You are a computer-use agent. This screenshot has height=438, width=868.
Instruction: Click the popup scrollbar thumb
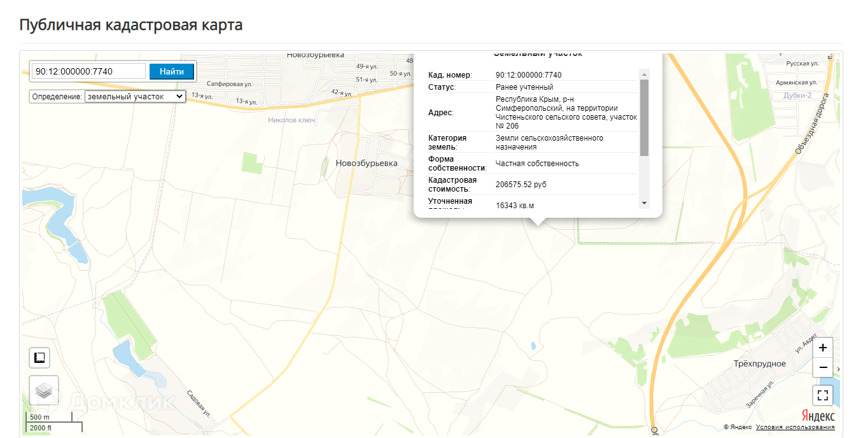(x=644, y=118)
